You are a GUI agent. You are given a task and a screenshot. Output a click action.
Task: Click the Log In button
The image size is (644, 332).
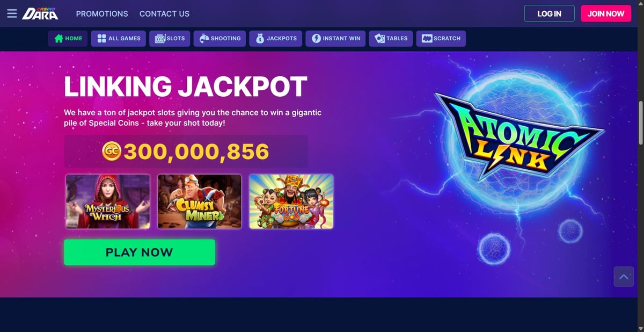tap(549, 13)
